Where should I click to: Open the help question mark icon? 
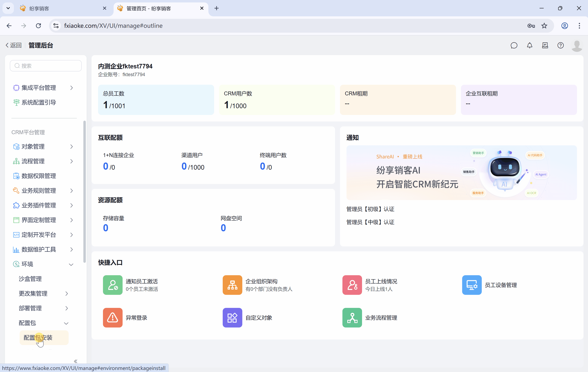tap(560, 45)
